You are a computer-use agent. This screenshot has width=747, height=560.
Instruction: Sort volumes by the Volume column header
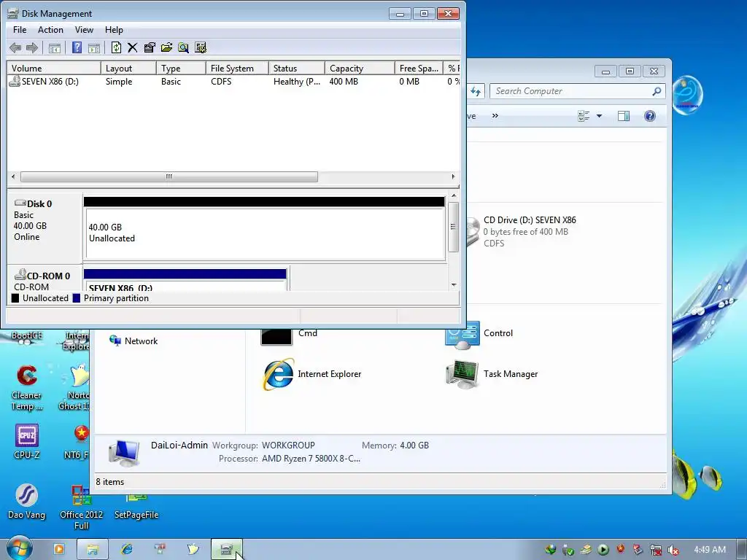53,68
